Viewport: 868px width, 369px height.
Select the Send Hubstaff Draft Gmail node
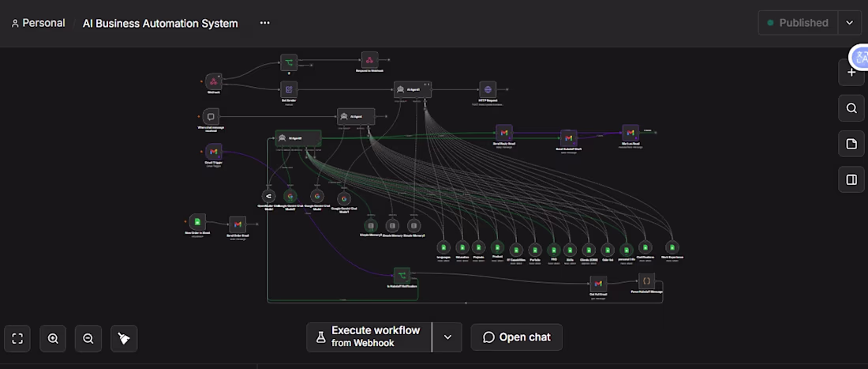[x=568, y=138]
